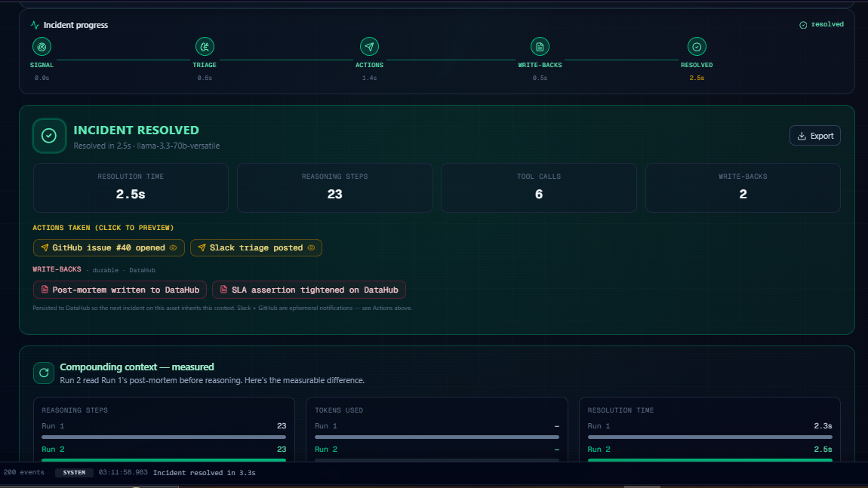Screen dimensions: 868x488
Task: Click the large Incident Resolved checkmark icon
Action: point(49,136)
